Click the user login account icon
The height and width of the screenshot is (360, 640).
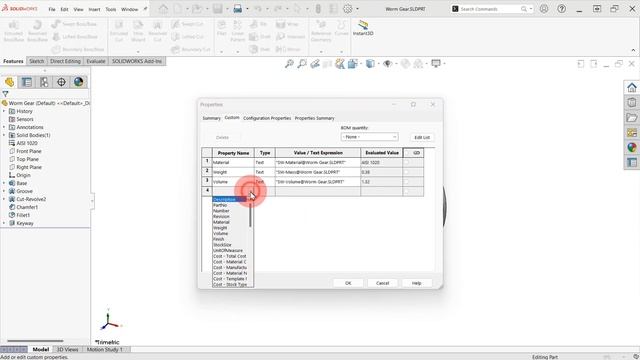tap(544, 9)
